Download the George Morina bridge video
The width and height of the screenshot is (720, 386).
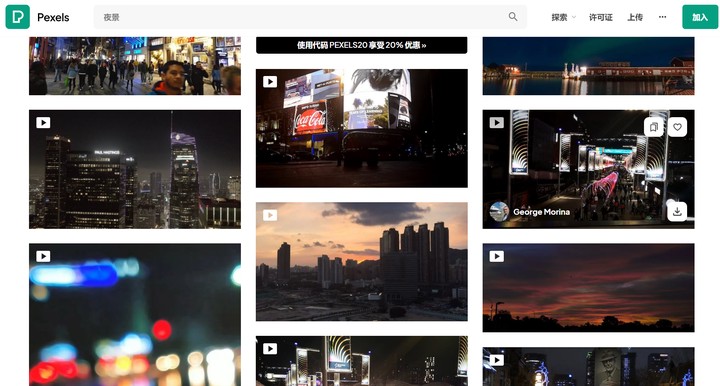[x=677, y=212]
